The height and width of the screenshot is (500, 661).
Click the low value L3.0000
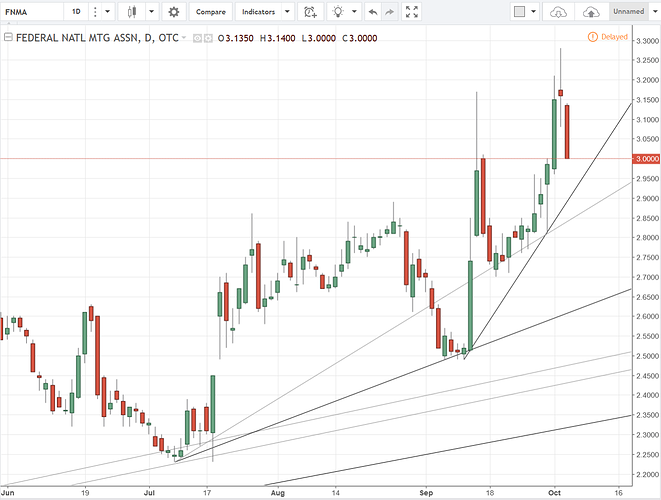coord(319,38)
